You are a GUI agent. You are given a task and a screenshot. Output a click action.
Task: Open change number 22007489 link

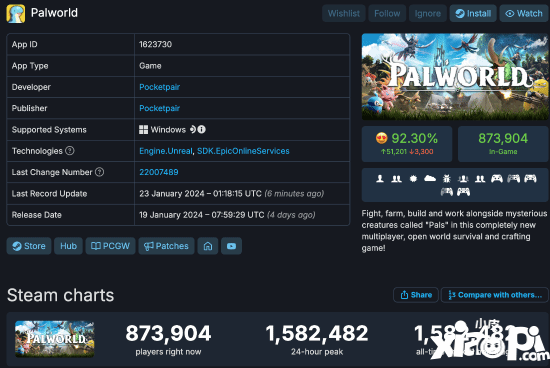pyautogui.click(x=159, y=172)
